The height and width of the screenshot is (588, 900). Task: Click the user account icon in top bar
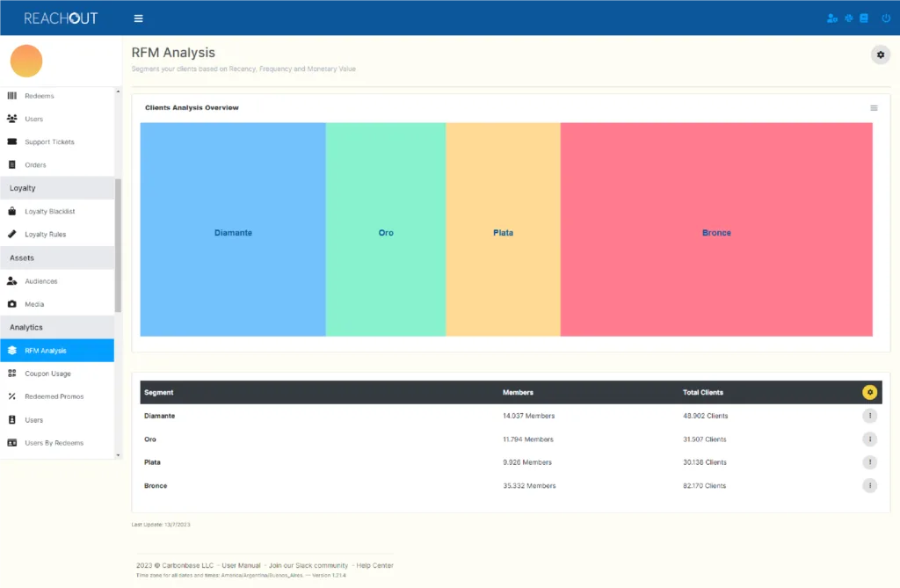coord(831,18)
